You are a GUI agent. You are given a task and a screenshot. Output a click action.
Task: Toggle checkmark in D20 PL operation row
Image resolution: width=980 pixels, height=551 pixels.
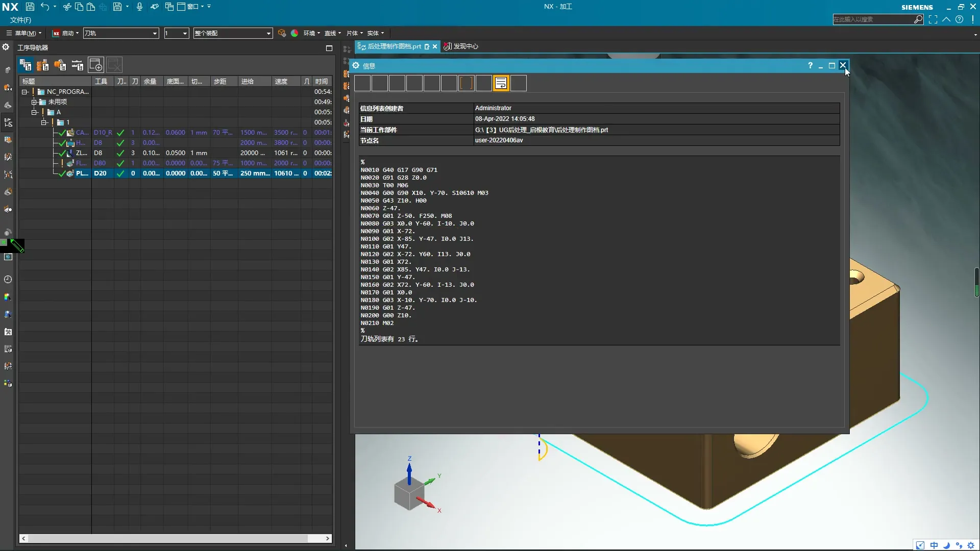pyautogui.click(x=120, y=173)
